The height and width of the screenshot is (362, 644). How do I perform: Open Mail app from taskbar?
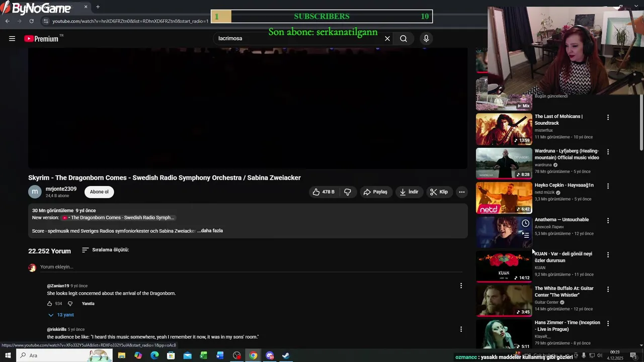point(187,355)
